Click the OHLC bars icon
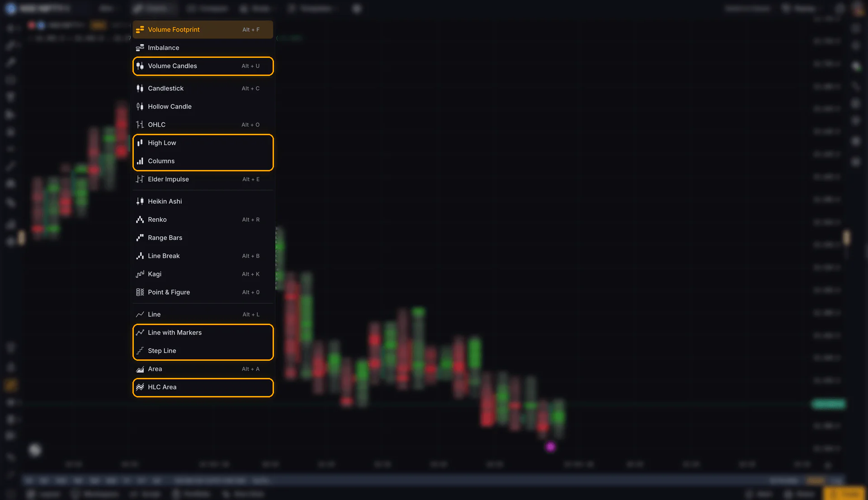Viewport: 868px width, 500px height. (140, 124)
